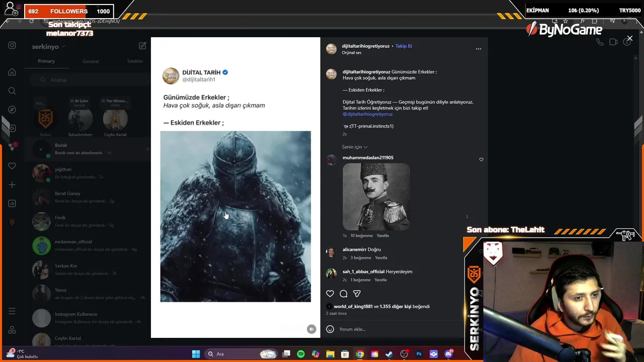
Task: Toggle the video sound mute button
Action: [311, 329]
